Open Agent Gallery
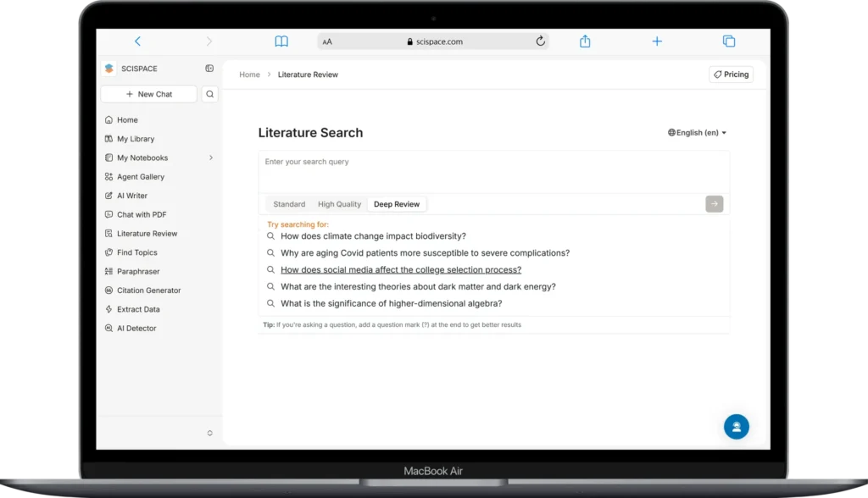 tap(141, 176)
